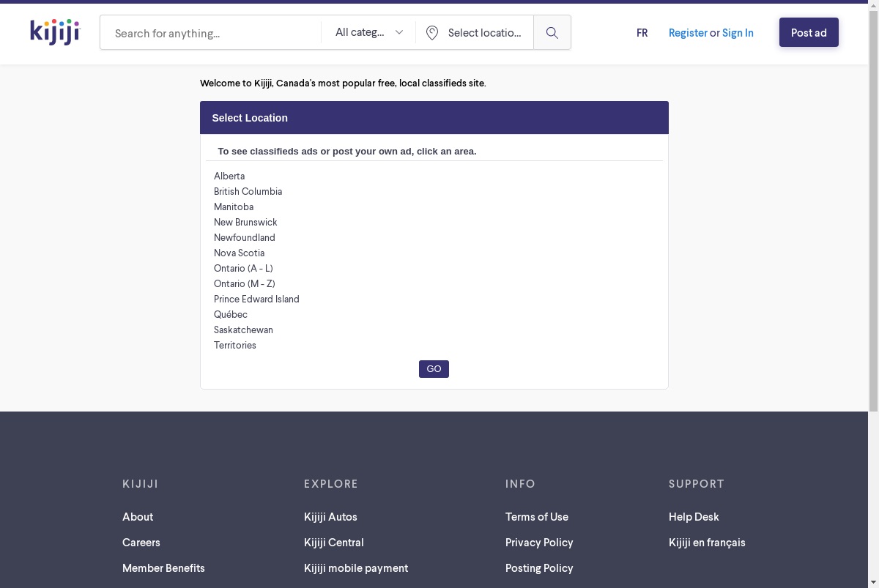Click the GO button

click(x=434, y=369)
